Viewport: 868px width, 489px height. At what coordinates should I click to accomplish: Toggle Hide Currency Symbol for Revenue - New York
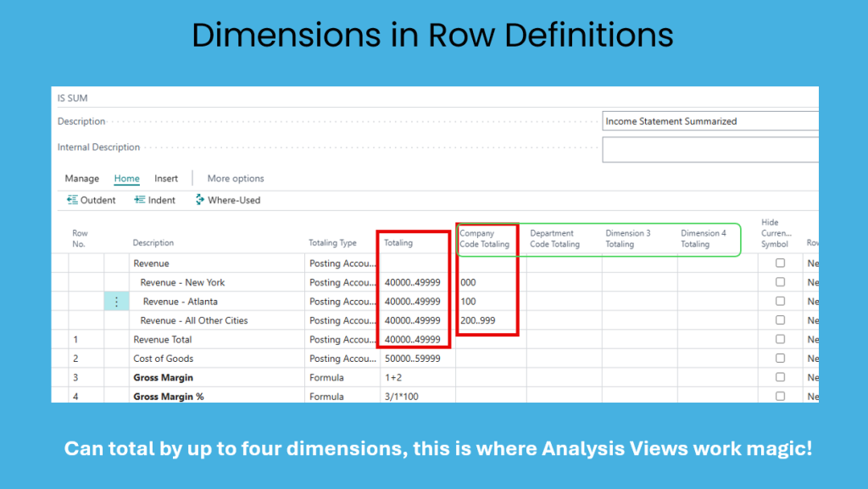coord(780,282)
